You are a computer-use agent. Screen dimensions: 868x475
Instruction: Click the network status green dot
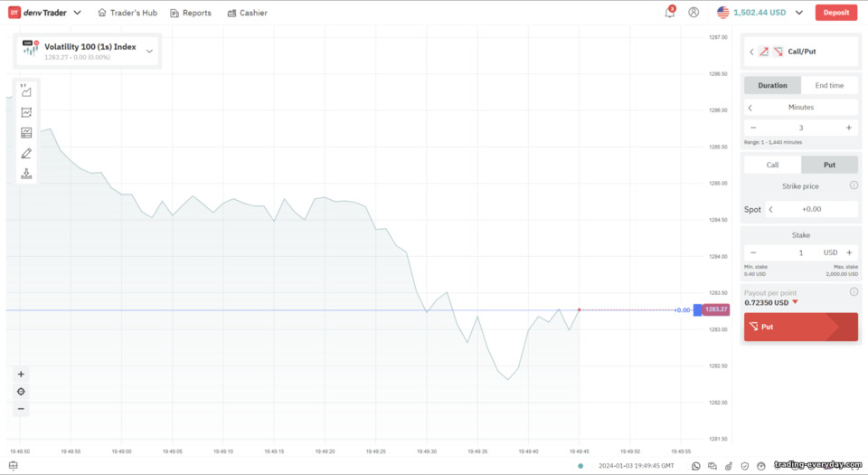tap(580, 466)
